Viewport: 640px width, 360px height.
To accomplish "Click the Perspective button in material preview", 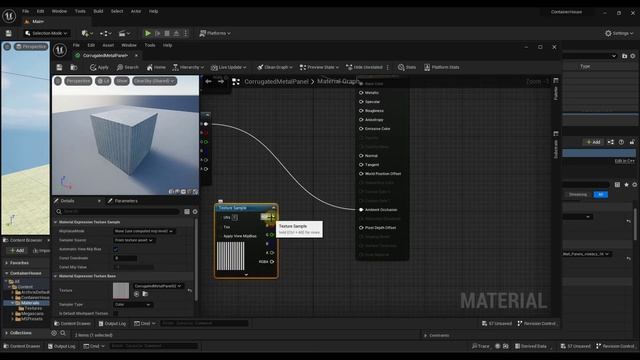I will (78, 81).
